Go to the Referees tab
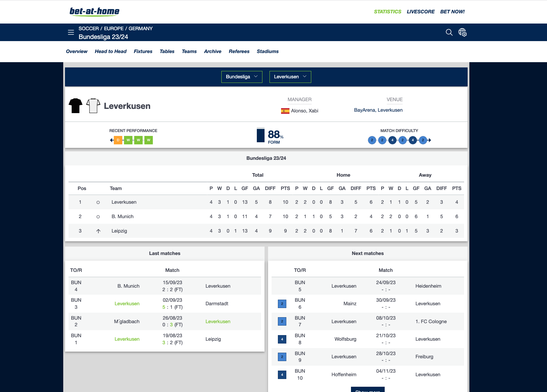 coord(239,51)
